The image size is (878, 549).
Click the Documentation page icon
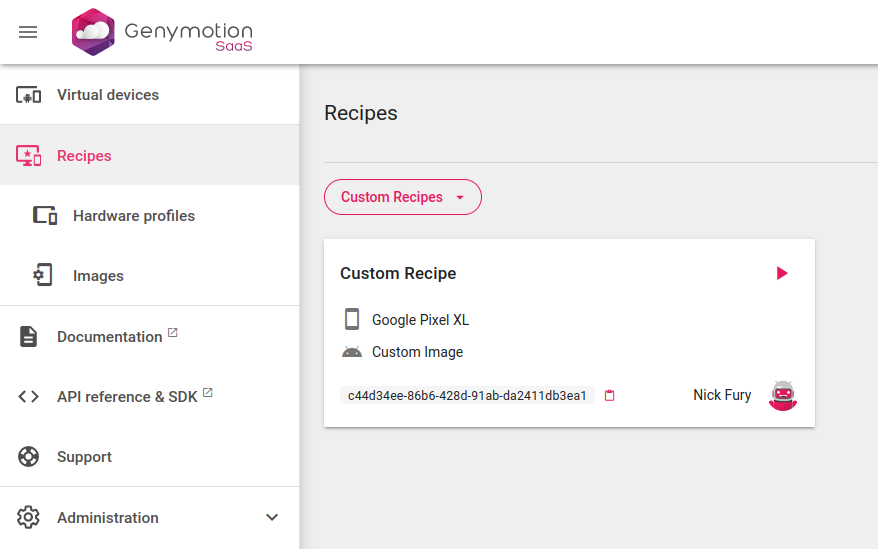29,336
